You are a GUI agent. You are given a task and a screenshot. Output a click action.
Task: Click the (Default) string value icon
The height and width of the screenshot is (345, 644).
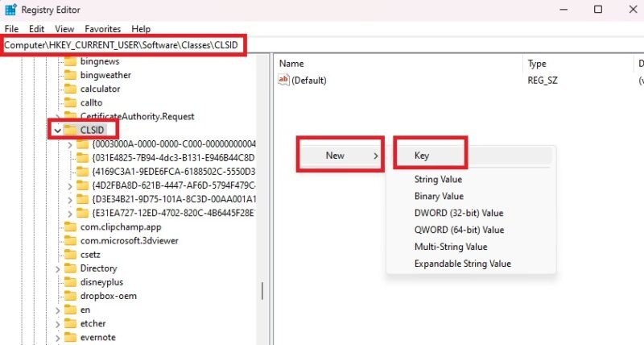pos(283,80)
